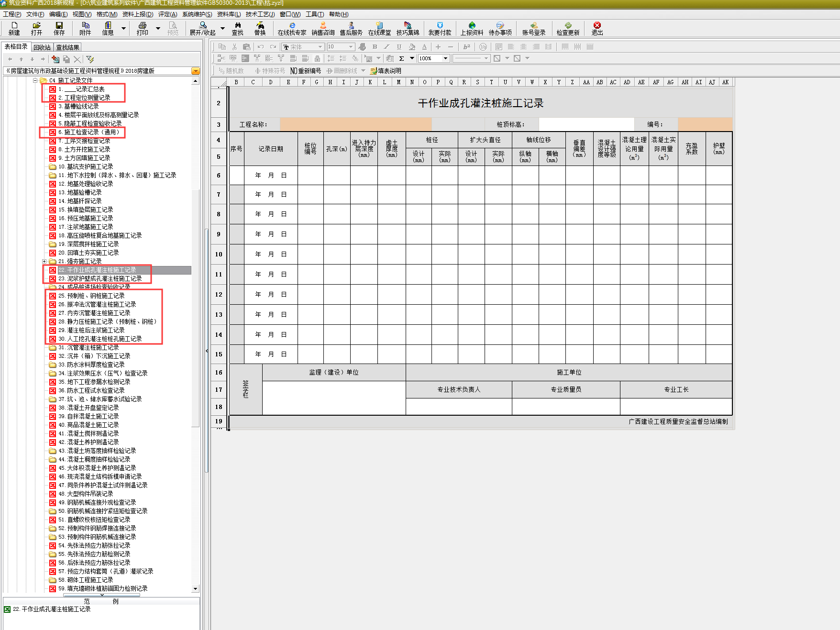Open the arrow next to 展开/收起
Screen dimensions: 840x630
click(x=222, y=29)
